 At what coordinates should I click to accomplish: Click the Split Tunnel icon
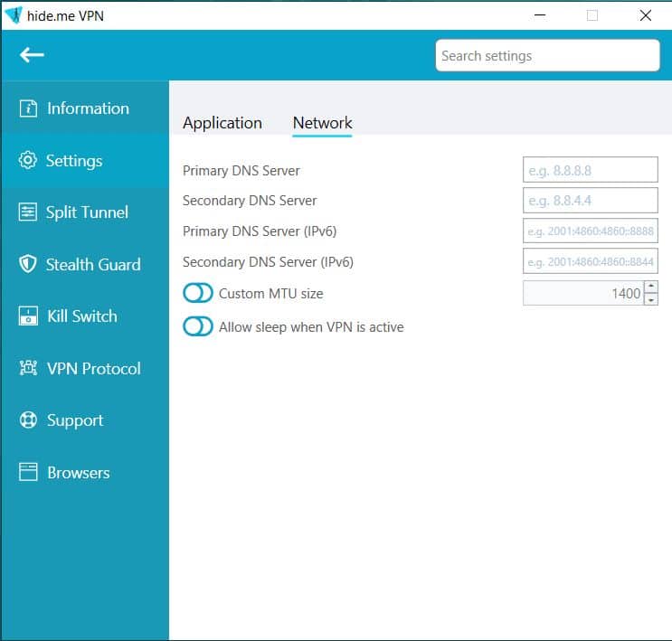coord(28,212)
